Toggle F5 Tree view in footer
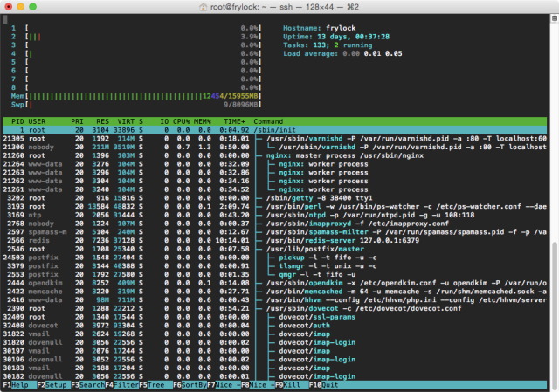Image resolution: width=559 pixels, height=392 pixels. coord(155,385)
